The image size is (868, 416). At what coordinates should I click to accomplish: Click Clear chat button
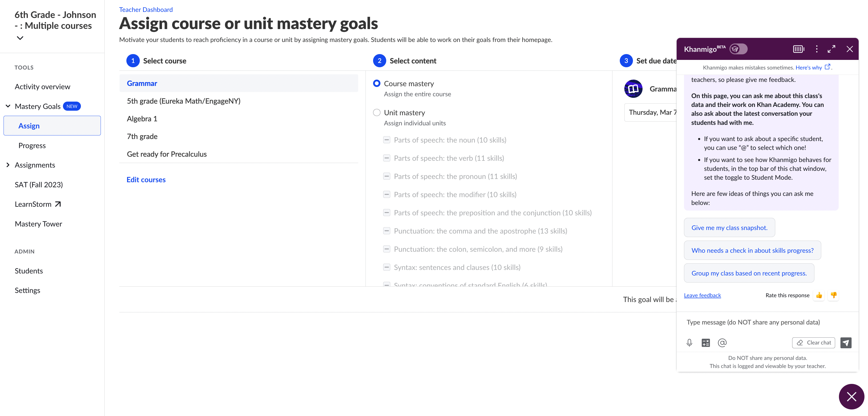tap(813, 342)
